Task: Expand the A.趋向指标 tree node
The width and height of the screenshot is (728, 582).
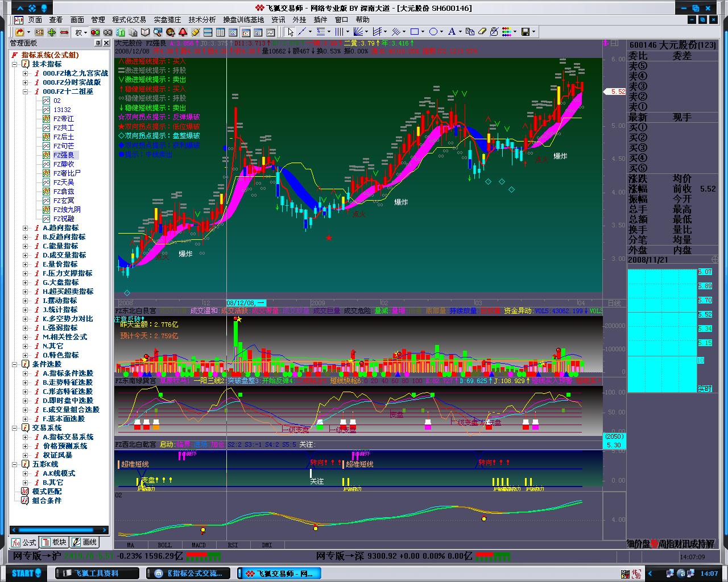Action: 26,228
